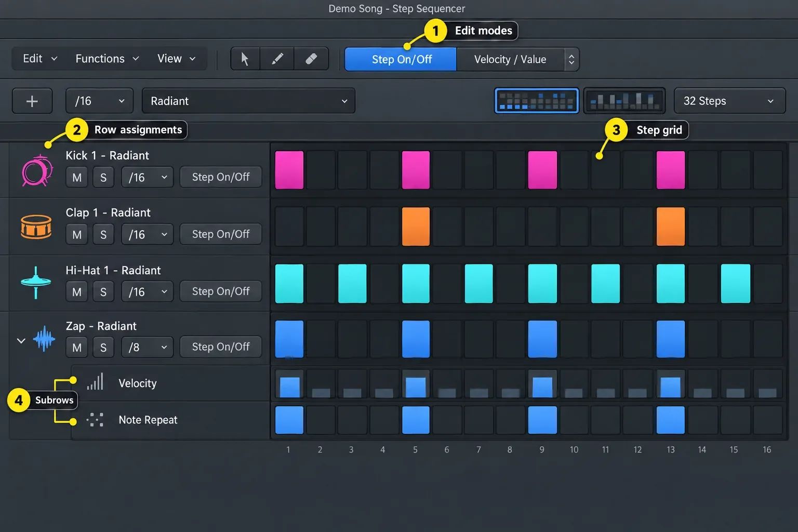Turn off Clap 1 step 5
Viewport: 798px width, 532px height.
[416, 227]
